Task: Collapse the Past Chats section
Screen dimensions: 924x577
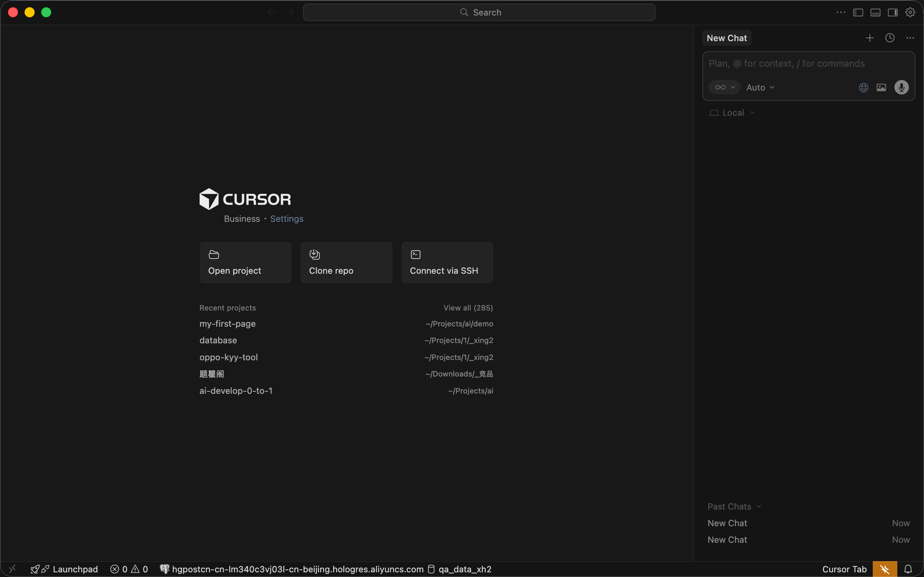Action: (734, 506)
